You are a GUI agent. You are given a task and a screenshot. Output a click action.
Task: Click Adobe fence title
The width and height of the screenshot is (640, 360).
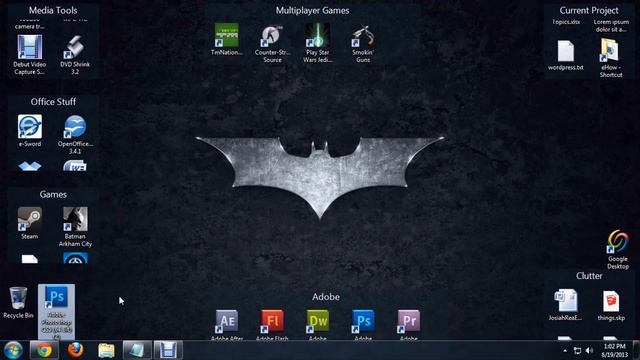pyautogui.click(x=326, y=297)
